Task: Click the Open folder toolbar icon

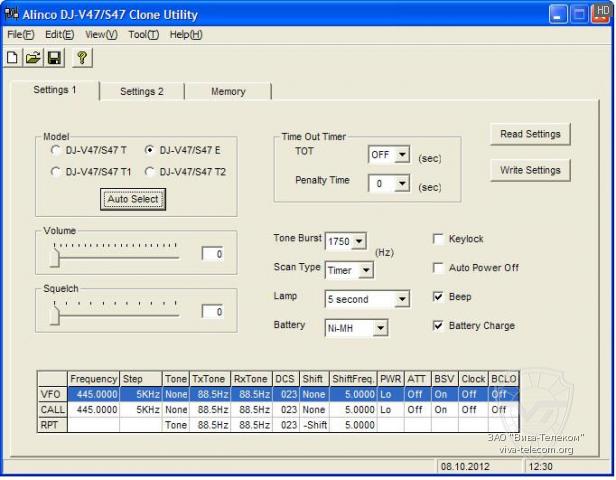Action: coord(33,58)
